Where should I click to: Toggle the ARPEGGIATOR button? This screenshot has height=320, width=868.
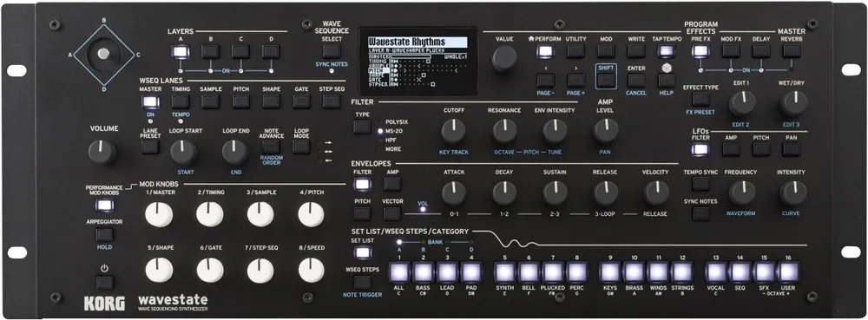104,234
